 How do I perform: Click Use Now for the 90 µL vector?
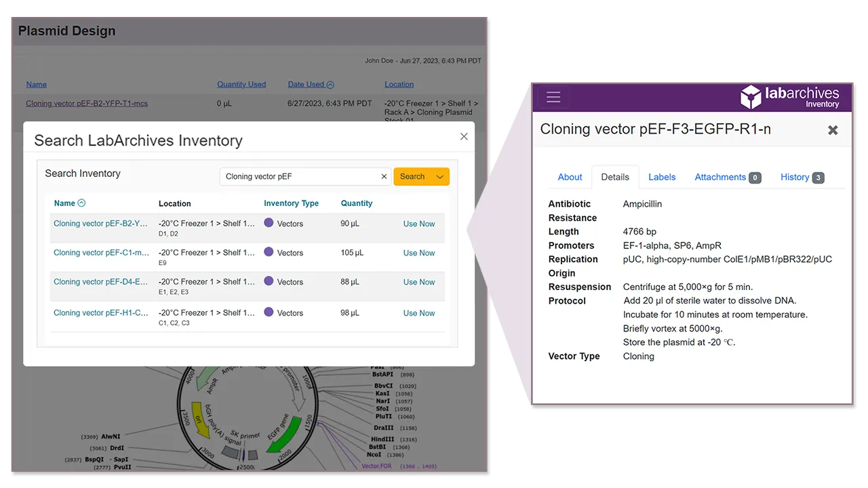[x=419, y=224]
